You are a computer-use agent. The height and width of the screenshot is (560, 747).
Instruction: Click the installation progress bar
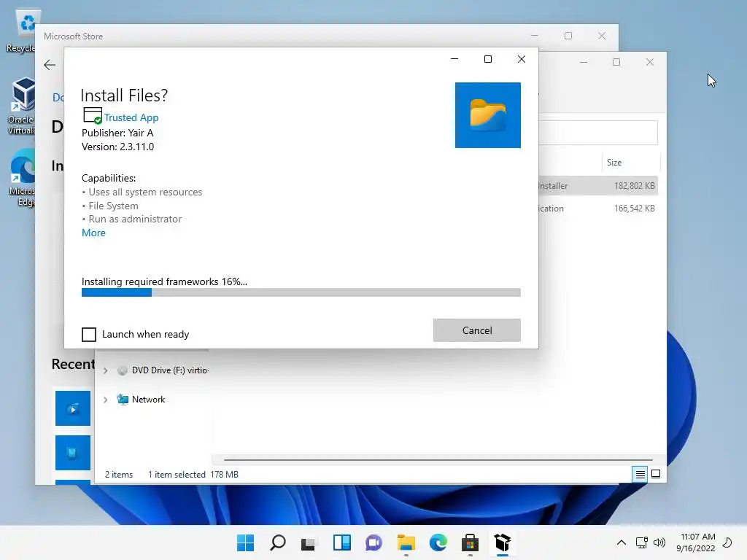coord(301,292)
